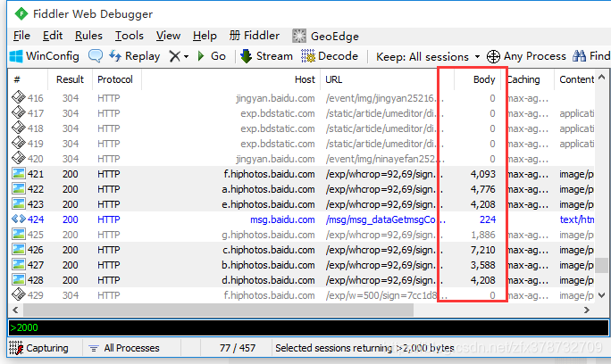Click the Fiddler app logo icon
The height and width of the screenshot is (364, 611).
pyautogui.click(x=21, y=14)
